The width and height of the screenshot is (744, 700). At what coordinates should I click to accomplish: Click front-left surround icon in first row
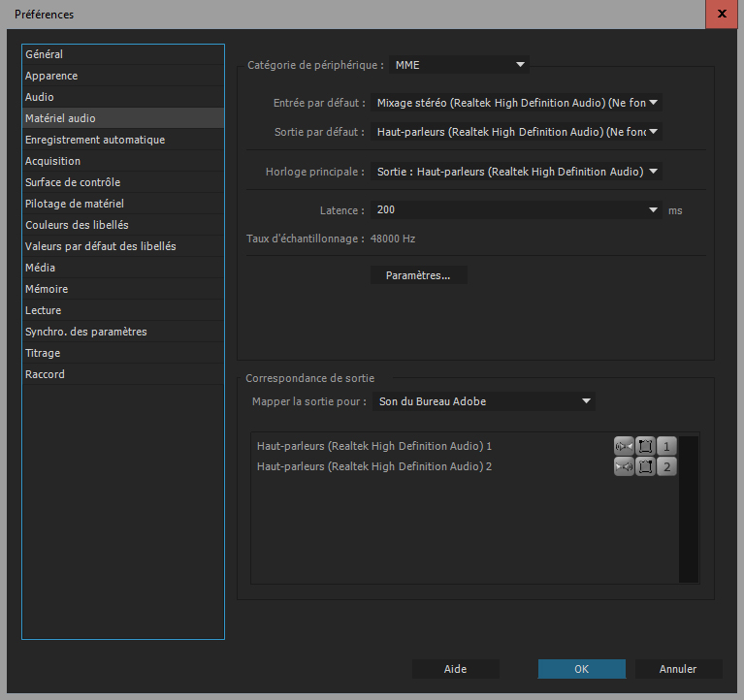click(645, 446)
